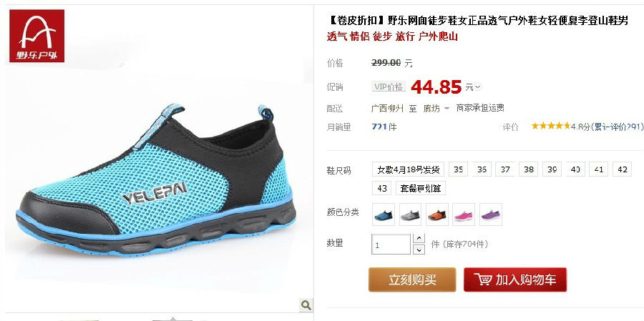Open the red Yele outdoor store logo
This screenshot has height=321, width=644.
tap(37, 36)
